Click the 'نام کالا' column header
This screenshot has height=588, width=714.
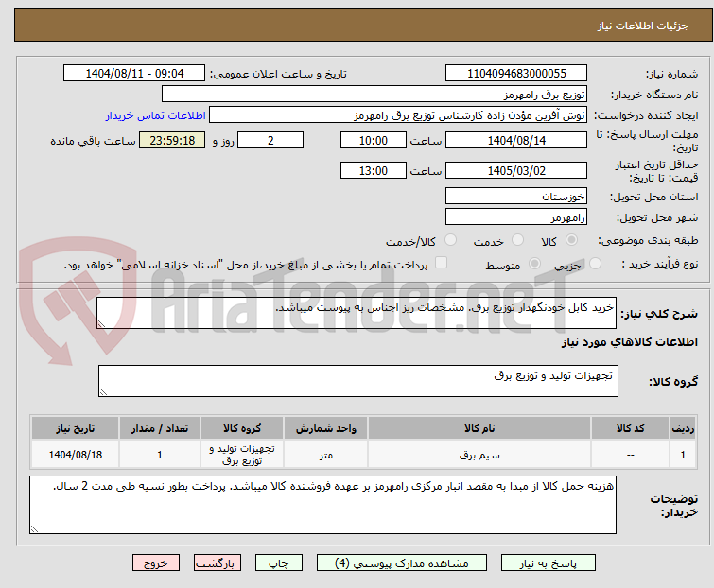(479, 428)
